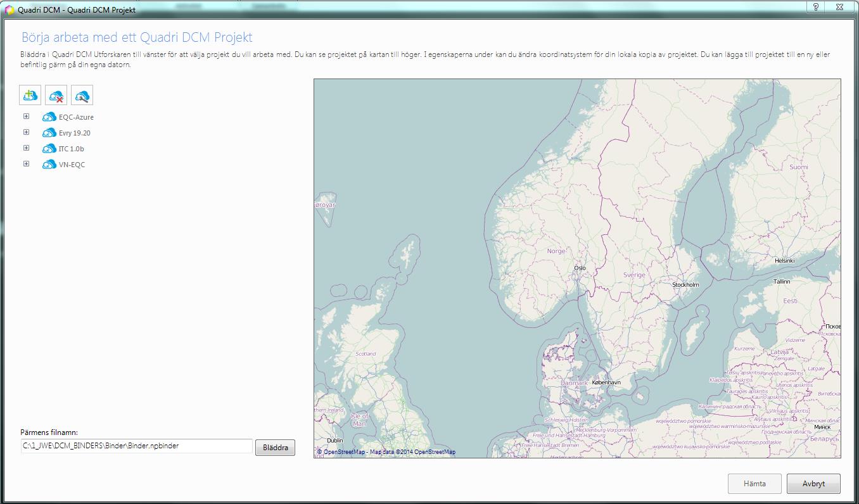
Task: Click Oslo on the map
Action: tap(580, 268)
